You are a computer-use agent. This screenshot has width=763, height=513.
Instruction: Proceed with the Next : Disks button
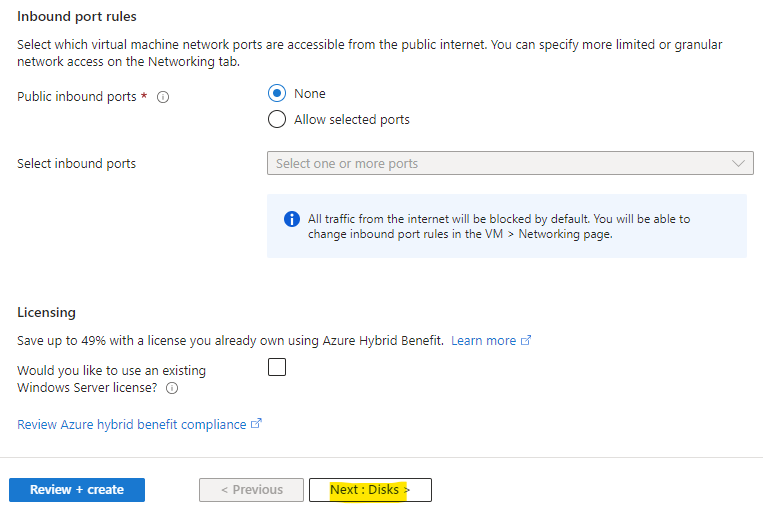pos(370,490)
